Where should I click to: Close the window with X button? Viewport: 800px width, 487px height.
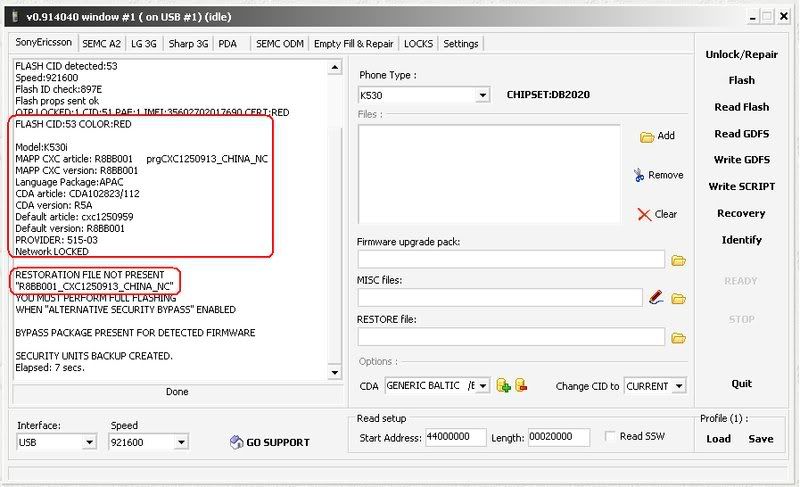tap(784, 17)
